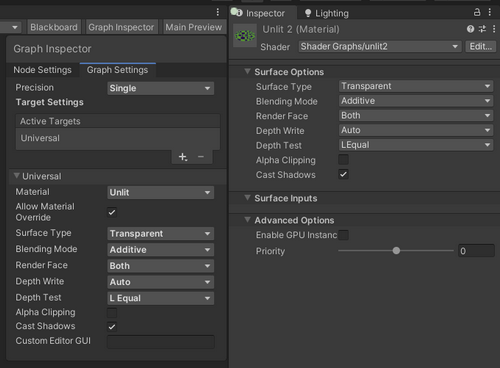This screenshot has width=500, height=368.
Task: Collapse the Surface Options section
Action: pos(247,71)
